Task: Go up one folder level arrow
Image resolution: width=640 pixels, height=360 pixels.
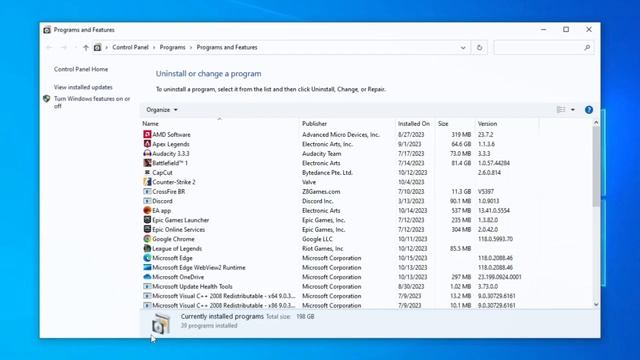Action: [86, 47]
